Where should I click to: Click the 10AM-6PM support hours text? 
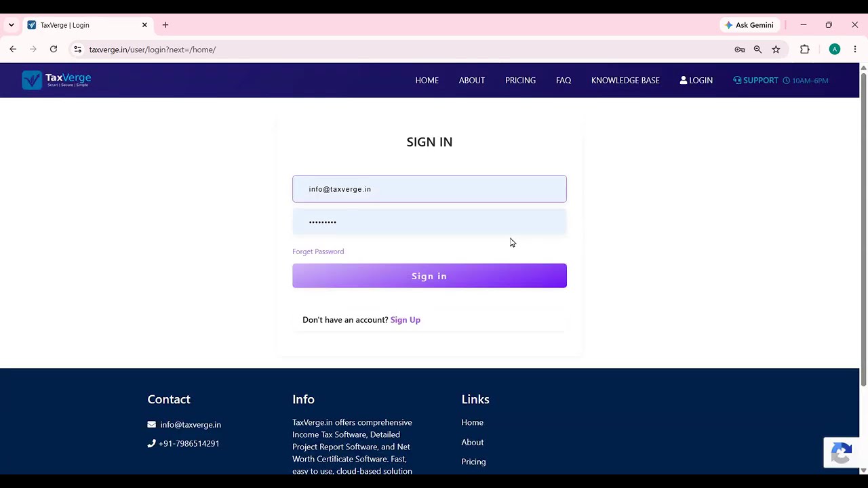tap(805, 81)
